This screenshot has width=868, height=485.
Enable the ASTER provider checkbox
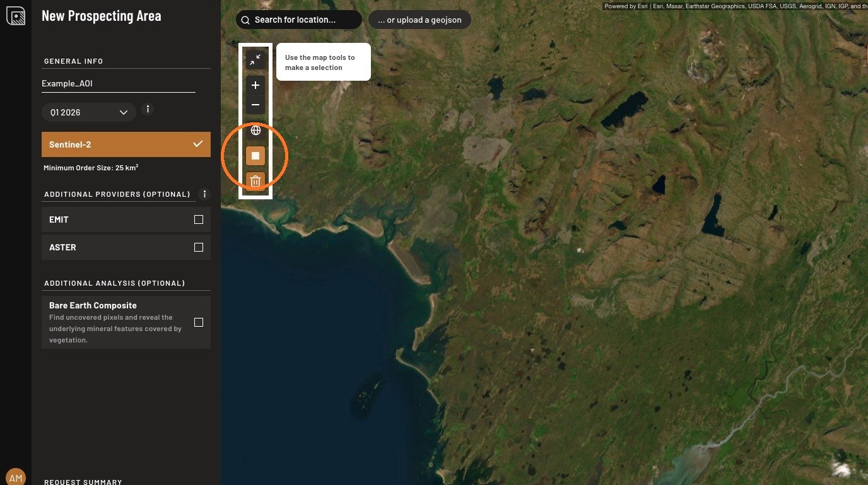[x=199, y=247]
